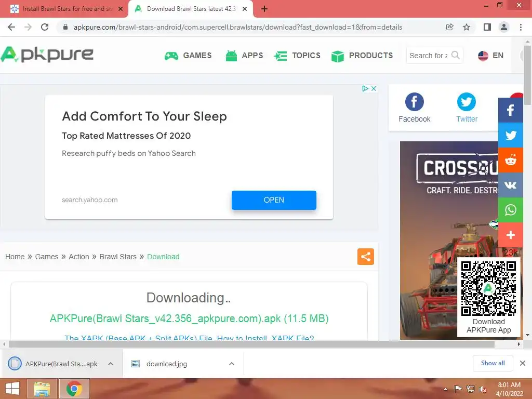Close the ad with X icon

click(x=374, y=88)
